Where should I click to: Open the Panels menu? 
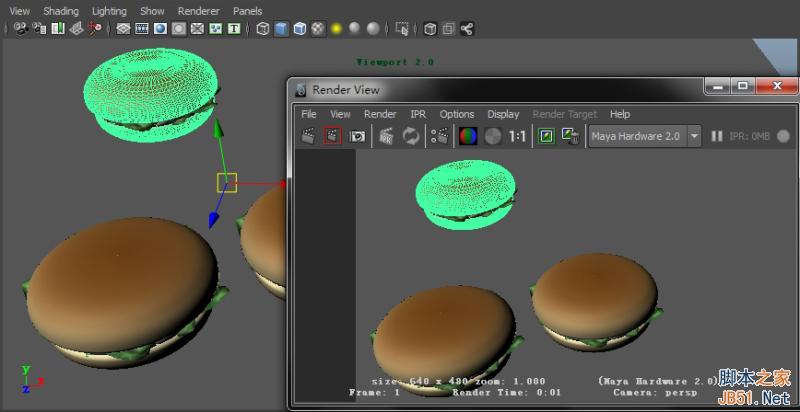pos(247,11)
